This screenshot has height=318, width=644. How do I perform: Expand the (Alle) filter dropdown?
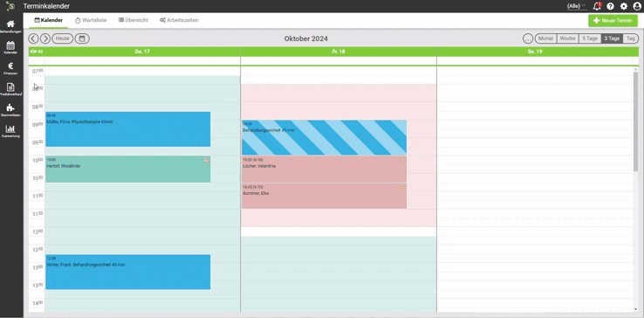point(577,6)
